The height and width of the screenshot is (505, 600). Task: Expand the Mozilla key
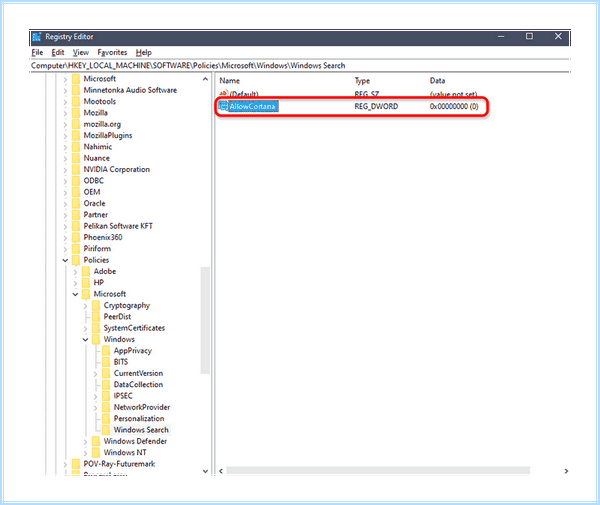pyautogui.click(x=65, y=113)
